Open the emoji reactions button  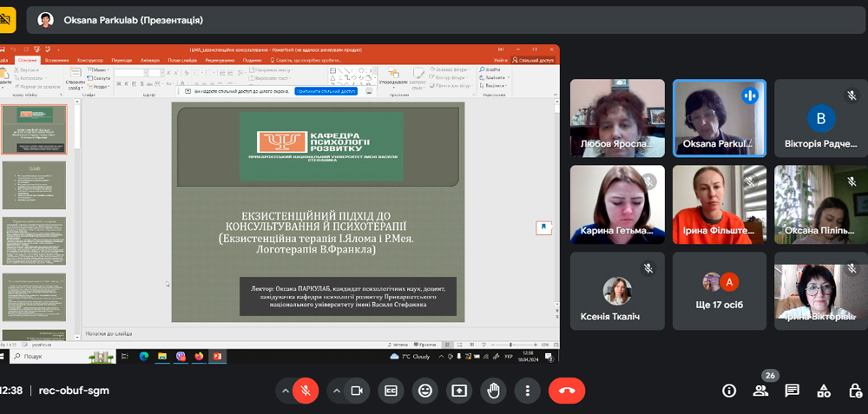pos(424,391)
